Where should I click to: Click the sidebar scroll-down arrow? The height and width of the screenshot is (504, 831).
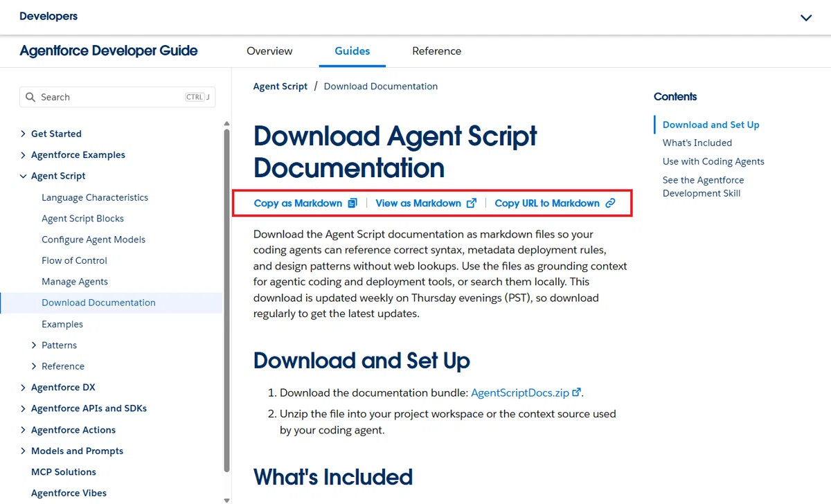(x=226, y=499)
